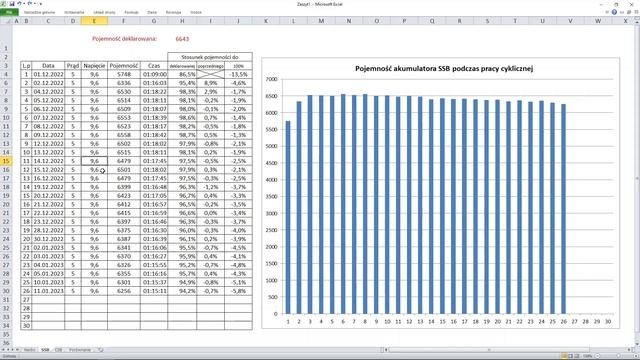Switch to the Widok ribbon tab
The image size is (640, 360).
pyautogui.click(x=196, y=12)
